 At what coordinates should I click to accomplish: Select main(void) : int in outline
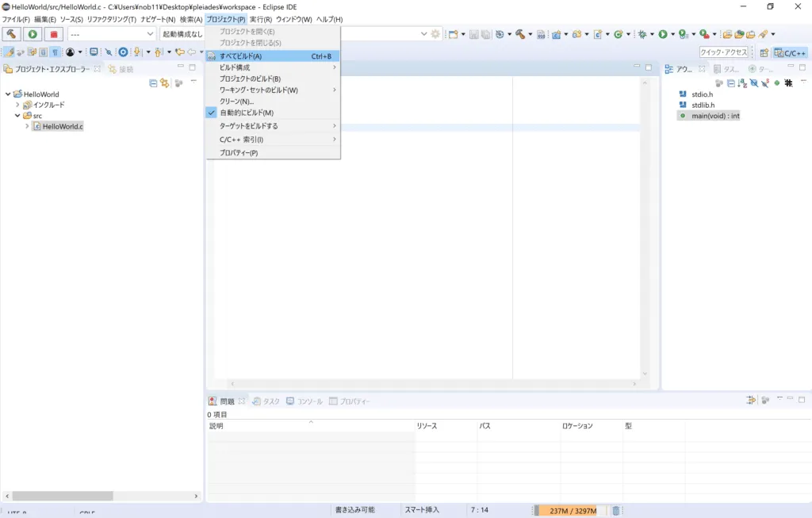(710, 116)
